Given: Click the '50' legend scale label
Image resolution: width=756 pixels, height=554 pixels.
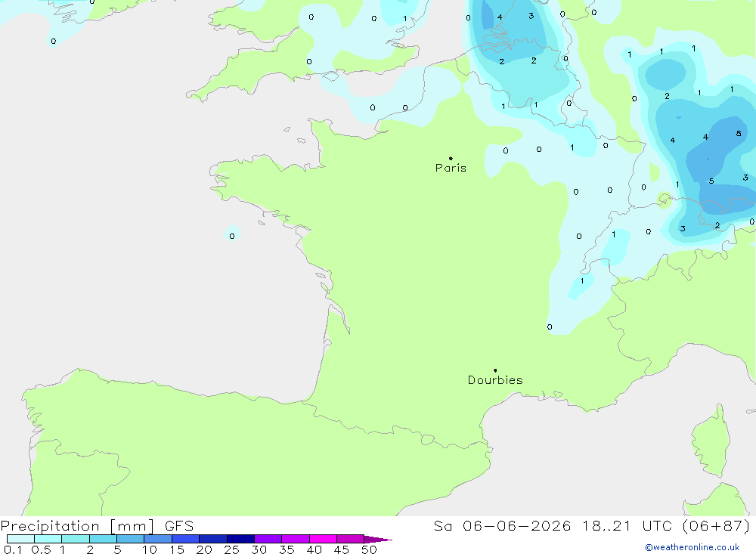Looking at the screenshot, I should [x=369, y=549].
